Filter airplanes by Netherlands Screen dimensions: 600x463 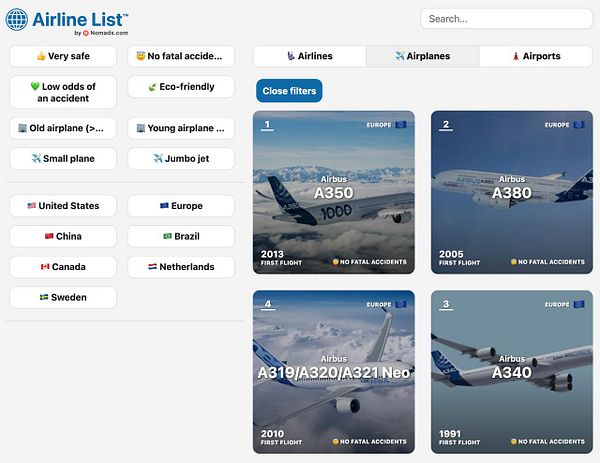coord(181,267)
